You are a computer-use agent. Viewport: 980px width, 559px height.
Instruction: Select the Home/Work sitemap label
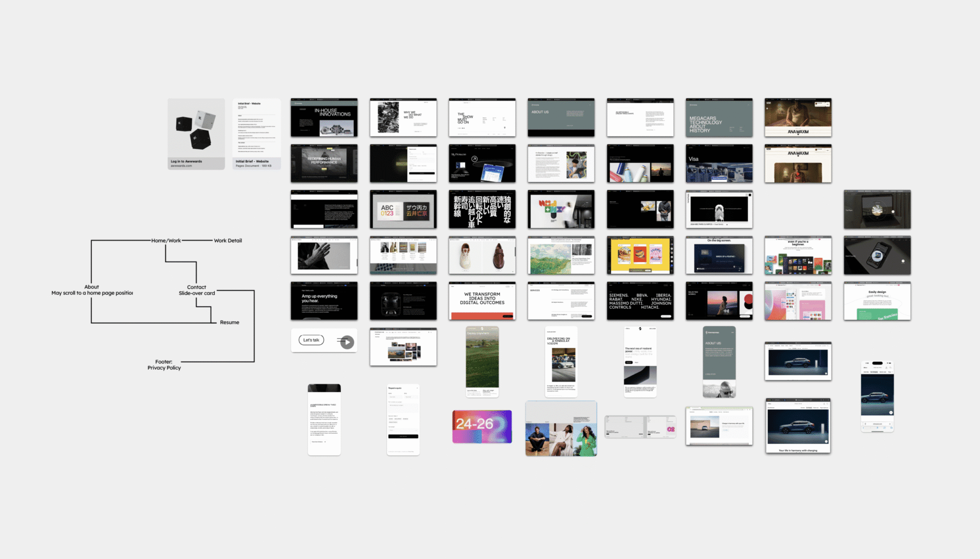(x=166, y=241)
